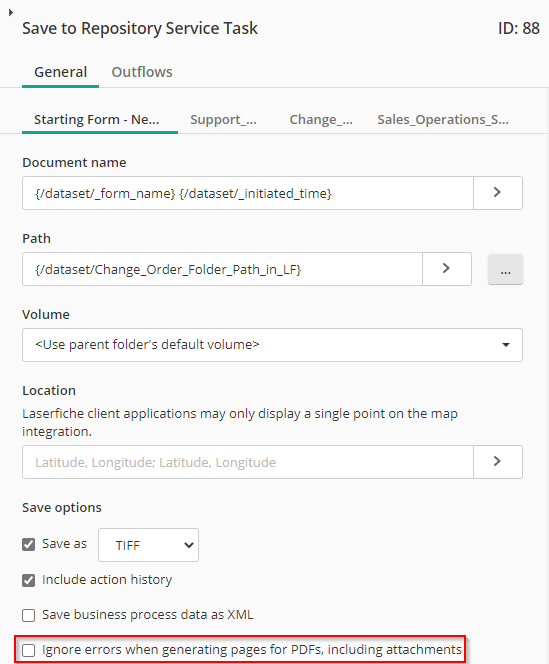Enable Save business process data as XML

pyautogui.click(x=28, y=615)
